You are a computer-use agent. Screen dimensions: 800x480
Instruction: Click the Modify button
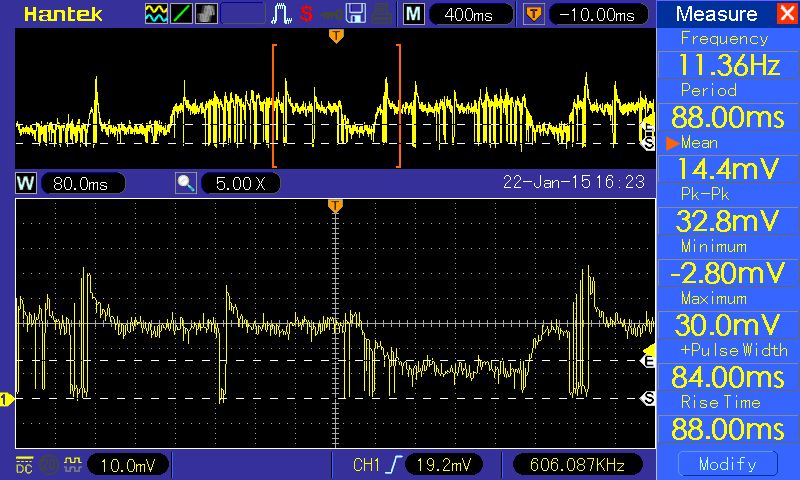[728, 464]
